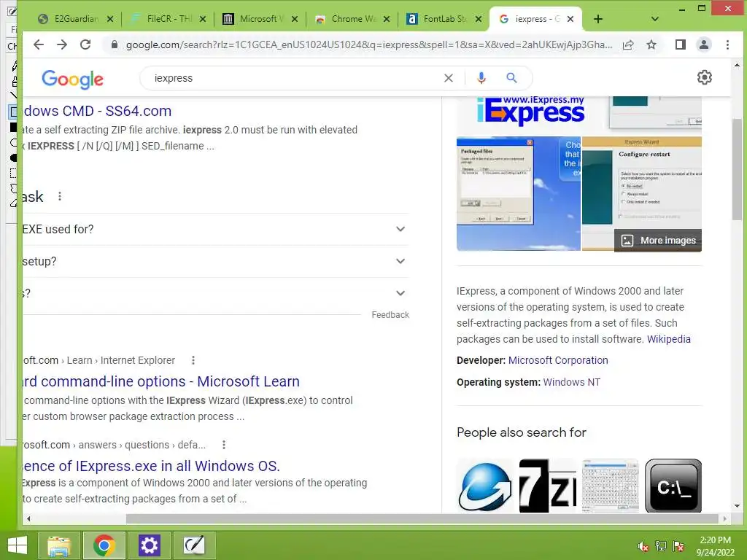Start voice search with microphone
Image resolution: width=747 pixels, height=560 pixels.
pyautogui.click(x=481, y=78)
